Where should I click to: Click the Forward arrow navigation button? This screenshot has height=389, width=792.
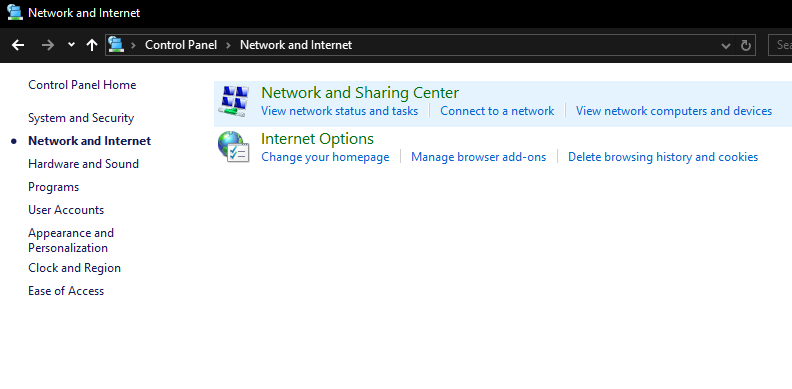[x=48, y=45]
